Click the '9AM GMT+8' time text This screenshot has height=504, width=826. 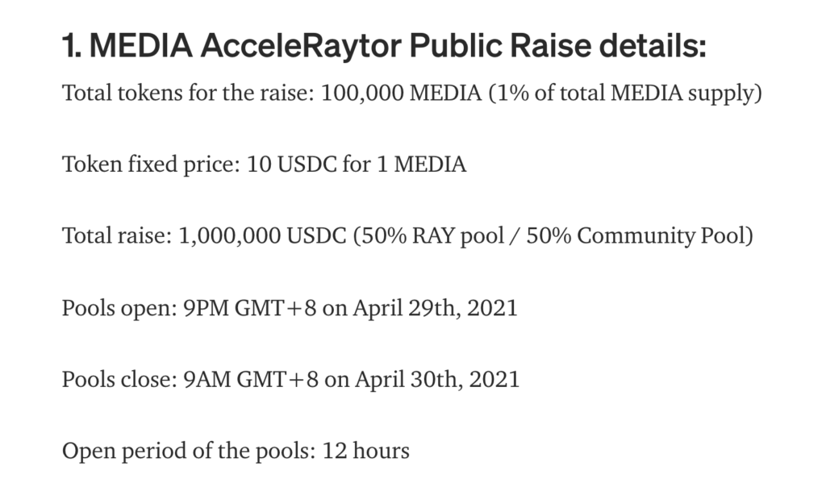click(251, 379)
